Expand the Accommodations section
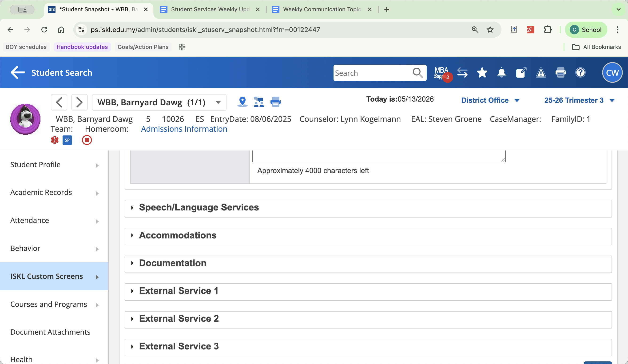Image resolution: width=628 pixels, height=364 pixels. pos(368,236)
